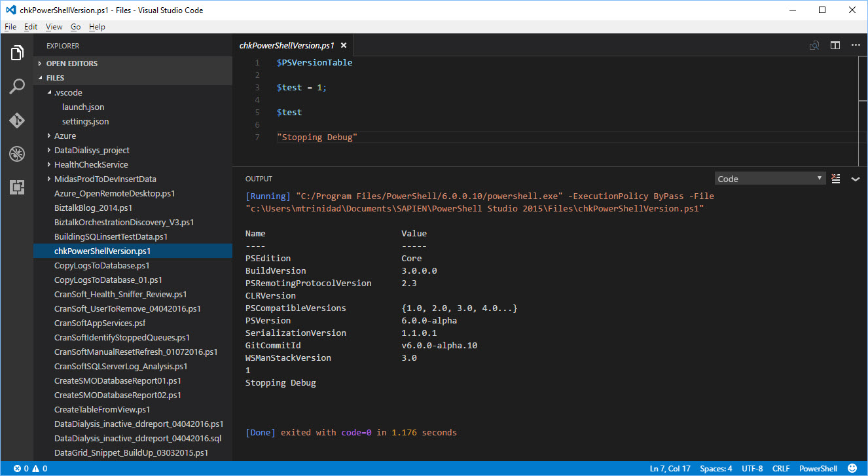This screenshot has width=868, height=476.
Task: Click the Ln 7, Col 17 status indicator
Action: click(x=670, y=469)
